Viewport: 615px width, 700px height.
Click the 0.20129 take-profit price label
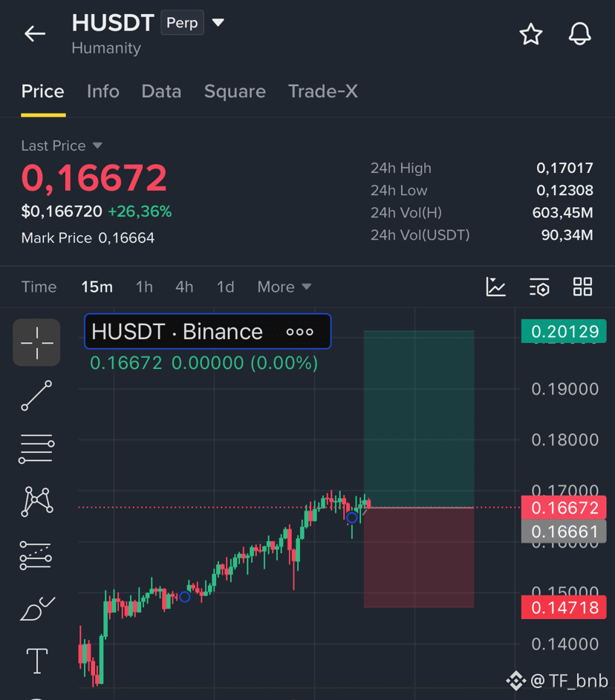click(x=564, y=331)
